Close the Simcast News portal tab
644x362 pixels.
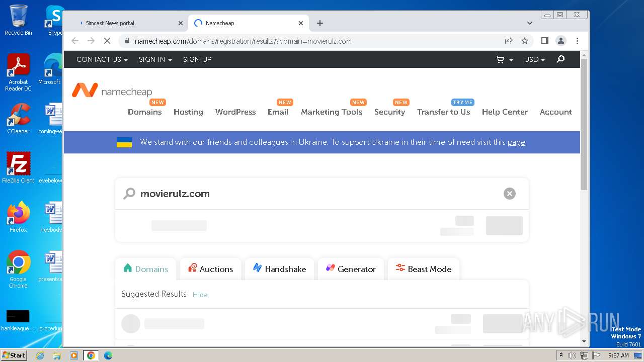[x=181, y=23]
